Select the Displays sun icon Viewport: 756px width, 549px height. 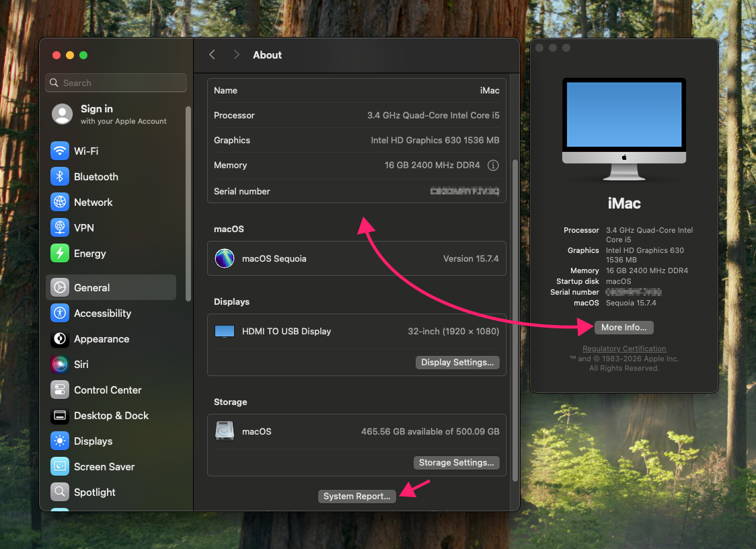click(x=60, y=441)
